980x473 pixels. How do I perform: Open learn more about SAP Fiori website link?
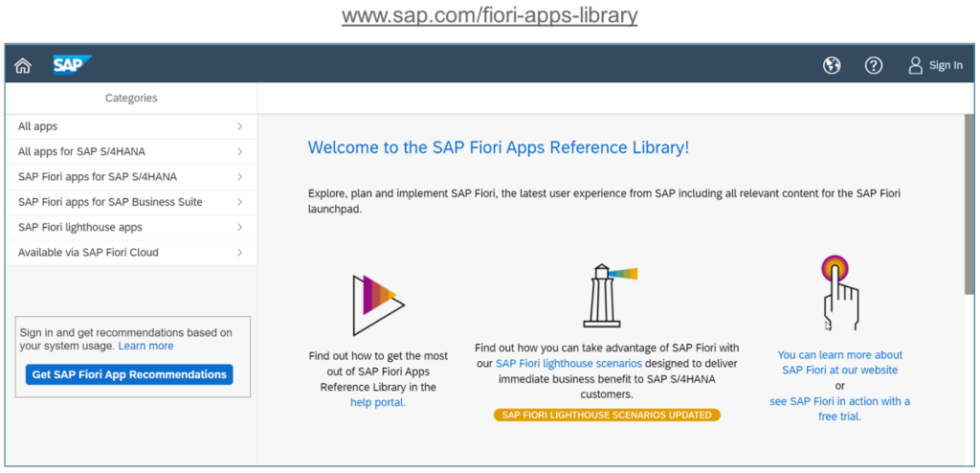(x=840, y=362)
